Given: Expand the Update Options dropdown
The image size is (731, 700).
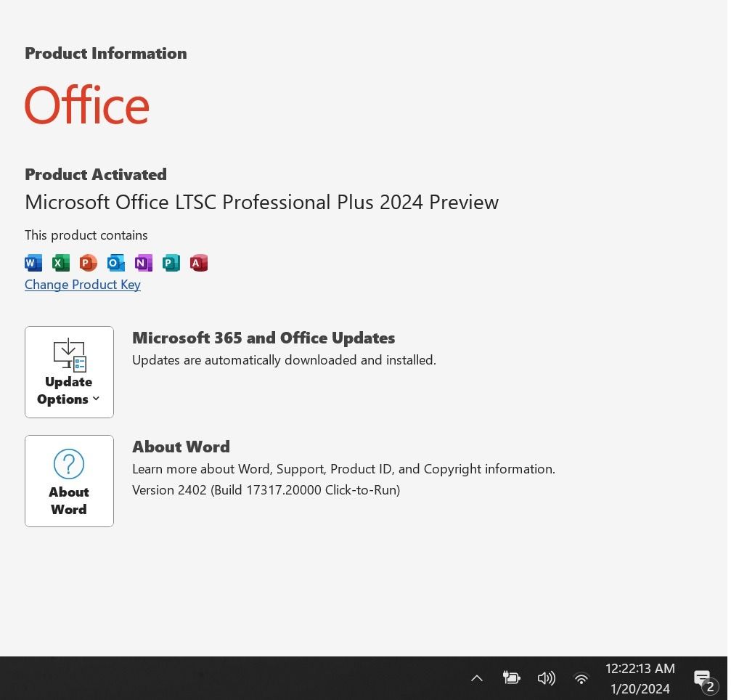Looking at the screenshot, I should tap(69, 373).
